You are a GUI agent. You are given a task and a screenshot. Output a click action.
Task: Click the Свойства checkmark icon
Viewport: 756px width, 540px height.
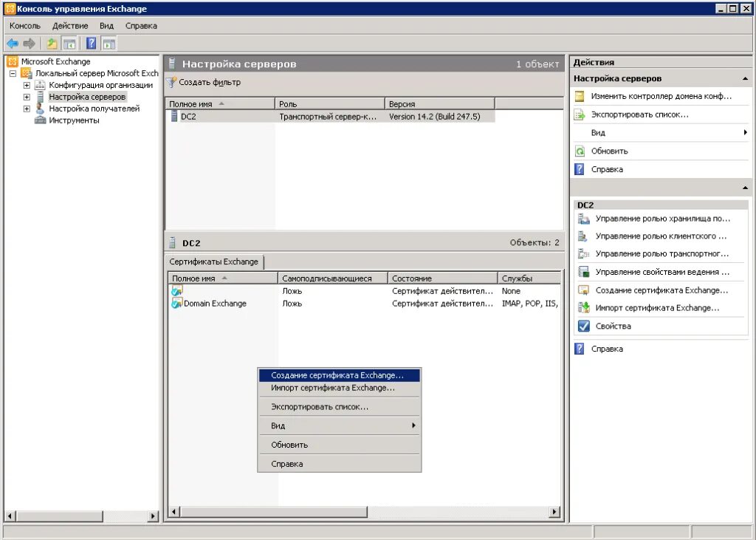tap(584, 327)
